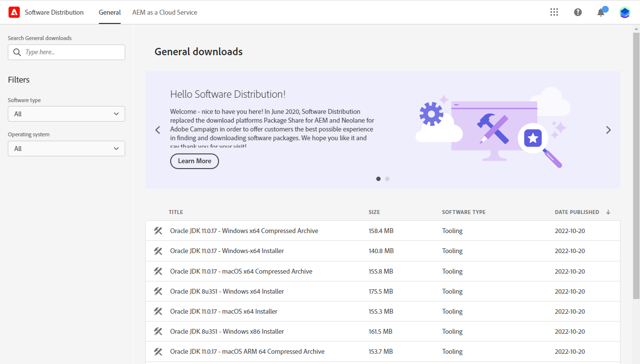Click the Software Distribution title
Image resolution: width=640 pixels, height=364 pixels.
[x=54, y=12]
